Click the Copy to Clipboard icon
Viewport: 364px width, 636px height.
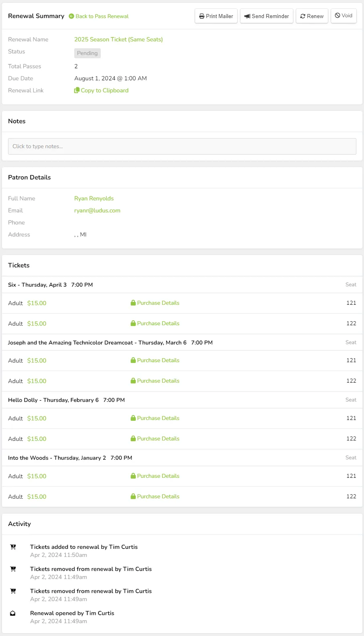coord(77,90)
